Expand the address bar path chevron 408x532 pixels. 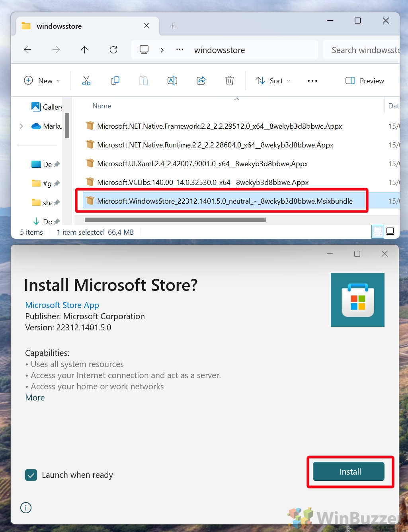162,50
